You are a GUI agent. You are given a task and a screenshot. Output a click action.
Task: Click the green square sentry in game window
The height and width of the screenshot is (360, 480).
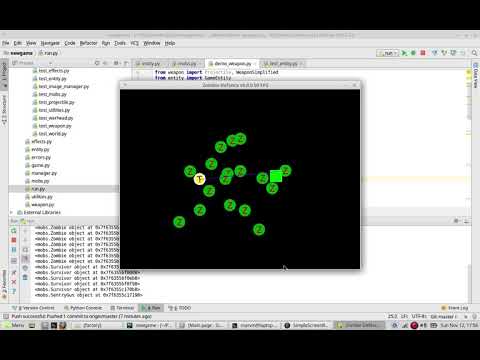point(276,176)
